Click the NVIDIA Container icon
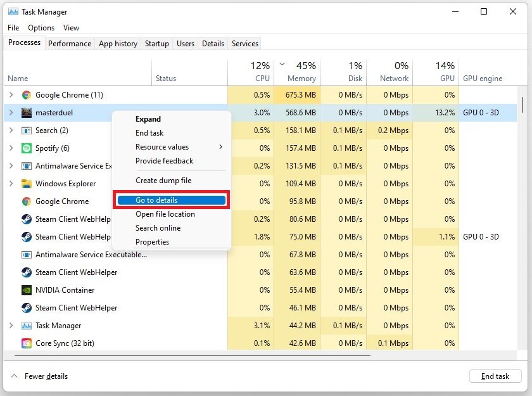 point(27,290)
